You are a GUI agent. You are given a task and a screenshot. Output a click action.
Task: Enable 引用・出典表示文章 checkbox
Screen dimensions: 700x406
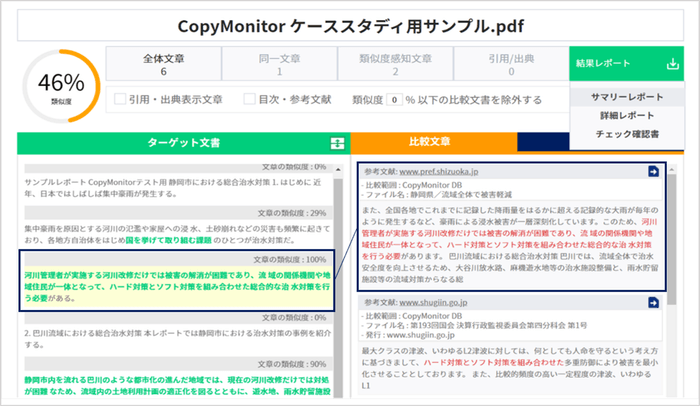(121, 100)
